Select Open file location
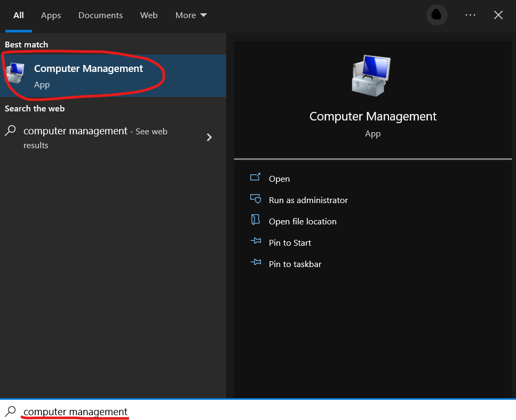 pos(303,222)
